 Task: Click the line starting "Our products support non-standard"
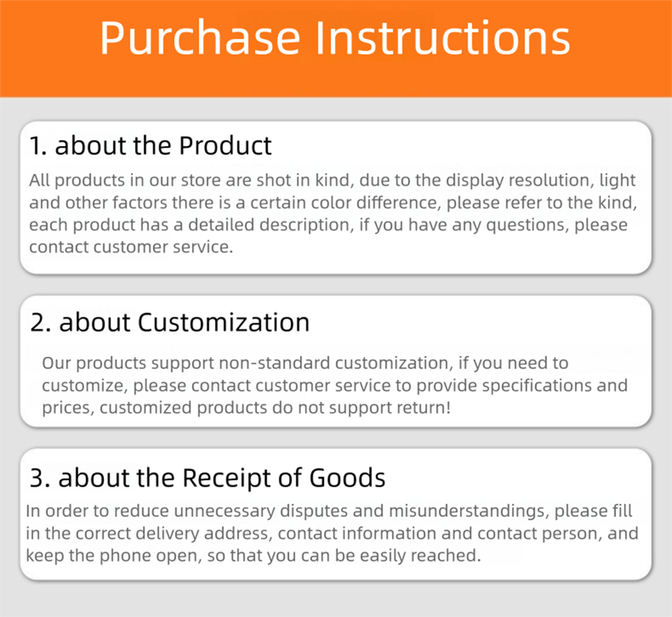(x=305, y=363)
